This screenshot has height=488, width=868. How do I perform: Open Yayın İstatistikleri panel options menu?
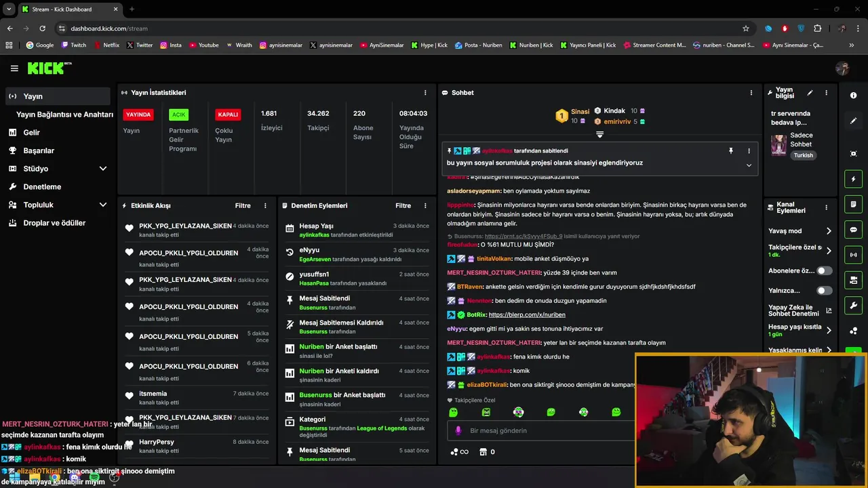[x=425, y=93]
